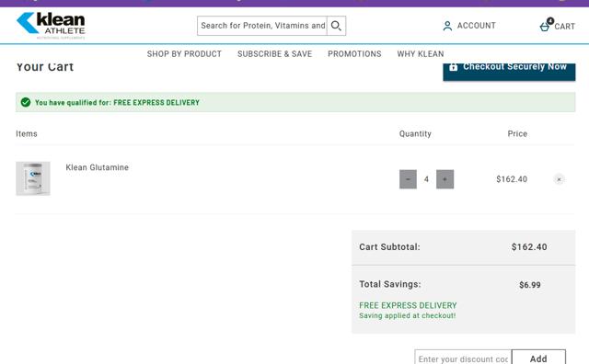589x364 pixels.
Task: Click the FREE EXPRESS DELIVERY savings text
Action: [x=408, y=305]
